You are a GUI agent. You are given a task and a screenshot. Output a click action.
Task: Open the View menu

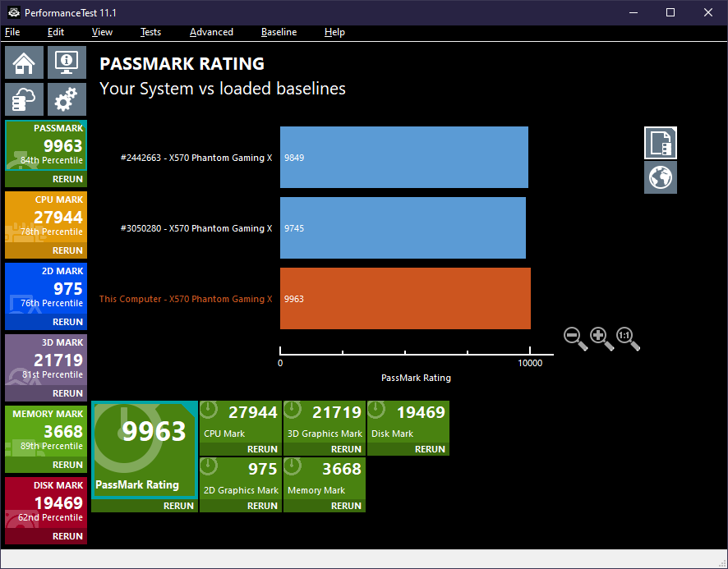coord(102,32)
